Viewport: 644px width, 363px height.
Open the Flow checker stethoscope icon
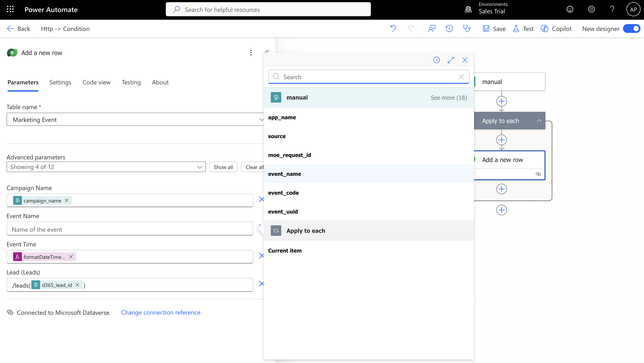(x=467, y=28)
